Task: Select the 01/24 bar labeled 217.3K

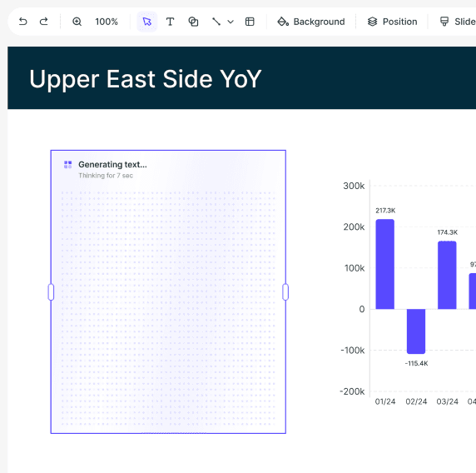Action: (x=385, y=264)
